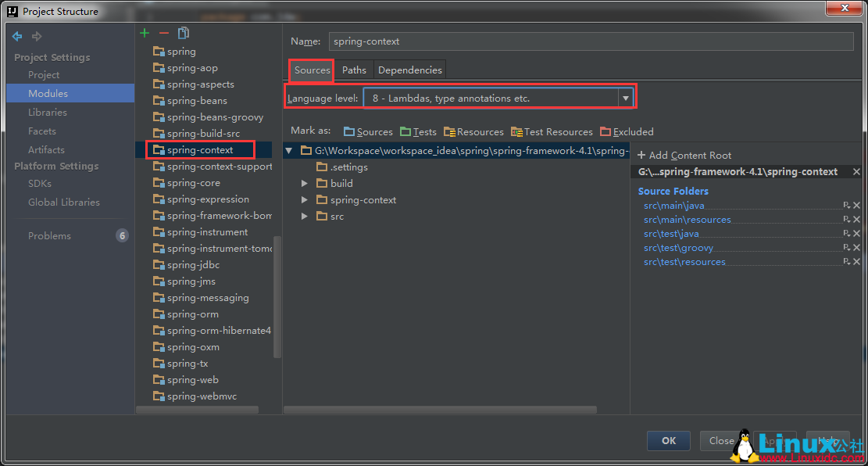868x466 pixels.
Task: Open the src\test\groovy source folder link
Action: [x=679, y=248]
